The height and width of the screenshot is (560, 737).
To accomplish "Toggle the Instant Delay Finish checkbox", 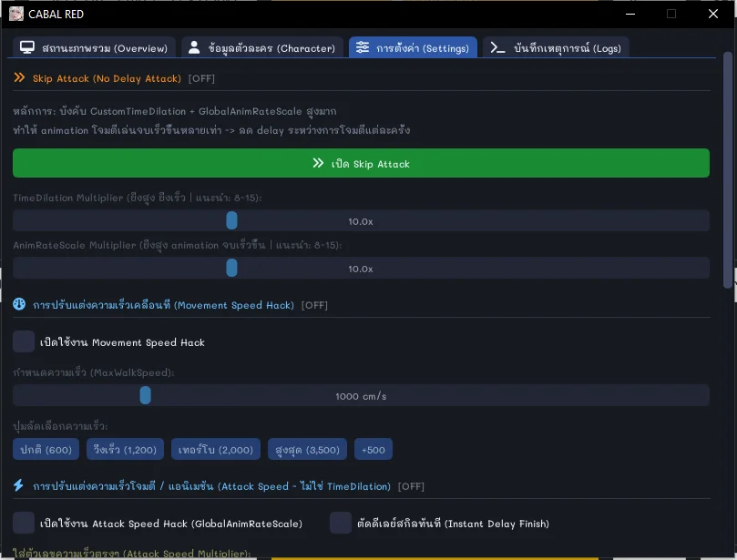I will 341,523.
